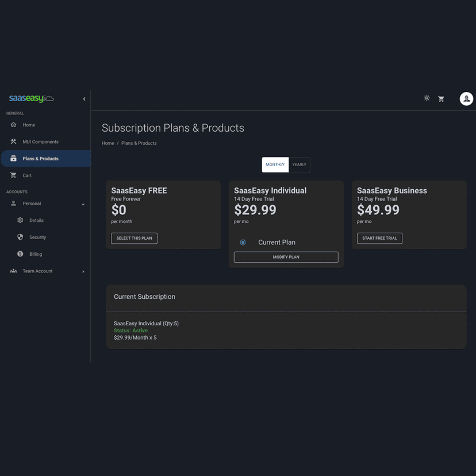Click Home in the breadcrumb trail
The height and width of the screenshot is (476, 476).
pos(108,143)
